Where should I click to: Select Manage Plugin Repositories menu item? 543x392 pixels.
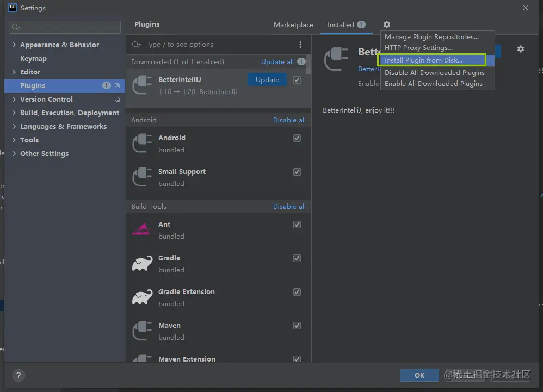click(437, 36)
